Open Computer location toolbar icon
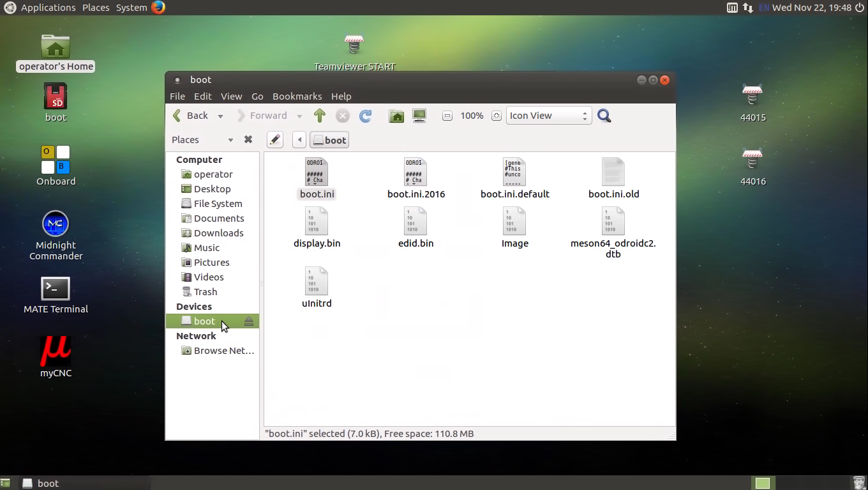The image size is (868, 490). [419, 116]
